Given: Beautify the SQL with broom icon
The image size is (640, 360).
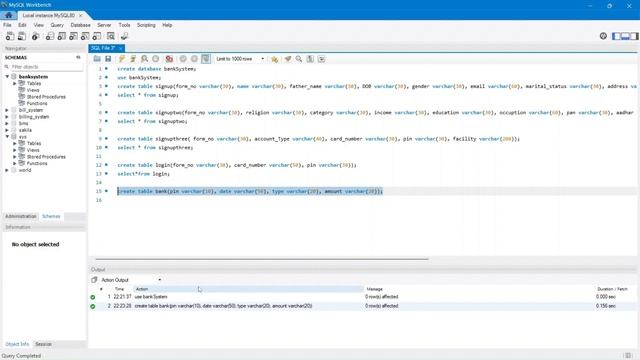Looking at the screenshot, I should point(288,59).
